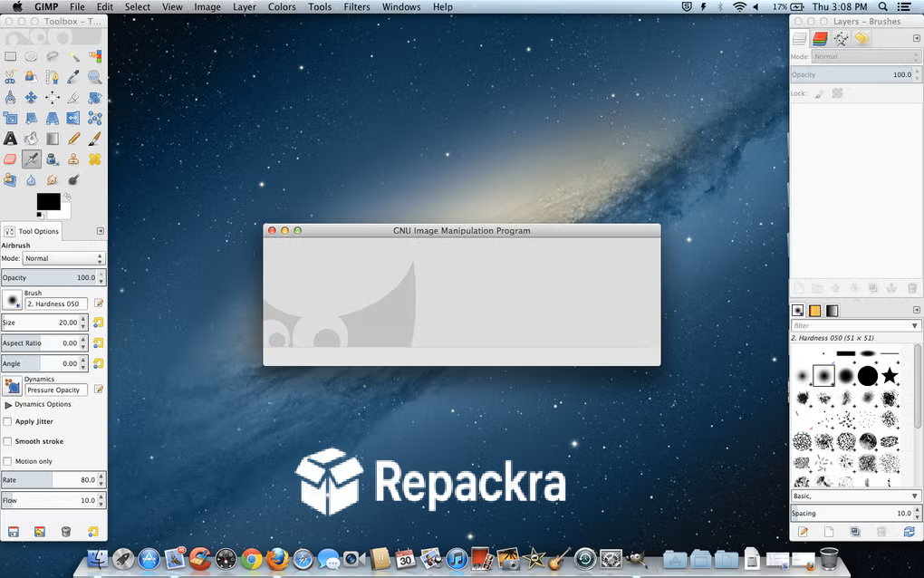
Task: Select the Rotate tool
Action: [x=95, y=98]
